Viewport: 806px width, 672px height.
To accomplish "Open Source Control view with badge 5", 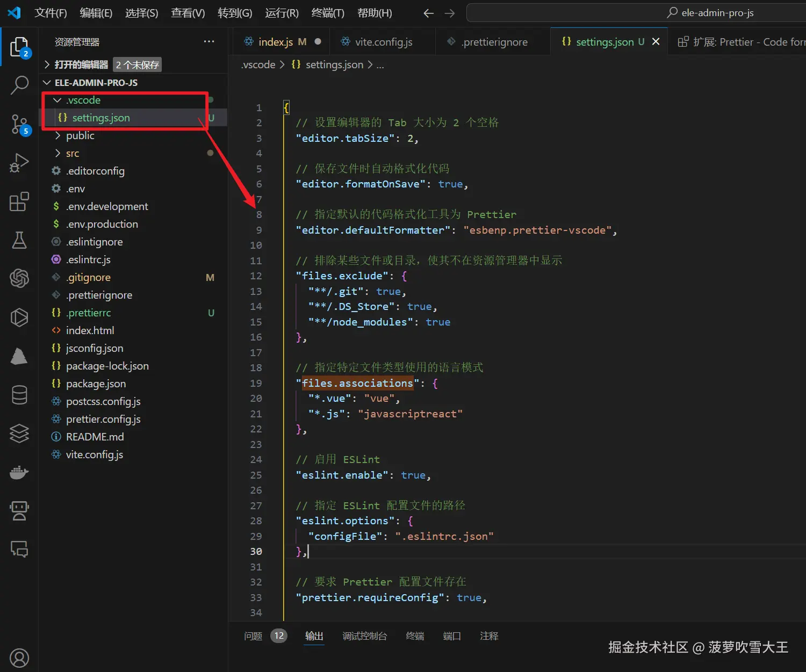I will pyautogui.click(x=19, y=124).
